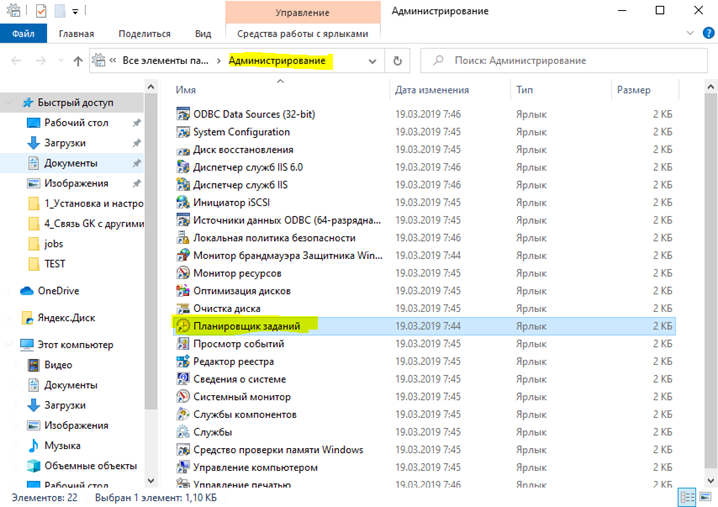The height and width of the screenshot is (507, 718).
Task: Click the Очистка диска icon
Action: coord(183,309)
